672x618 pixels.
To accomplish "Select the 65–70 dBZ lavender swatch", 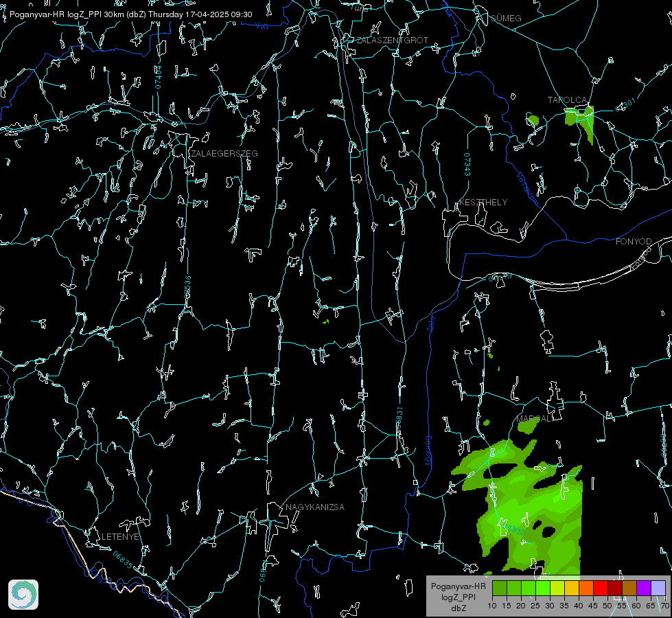I will click(658, 588).
